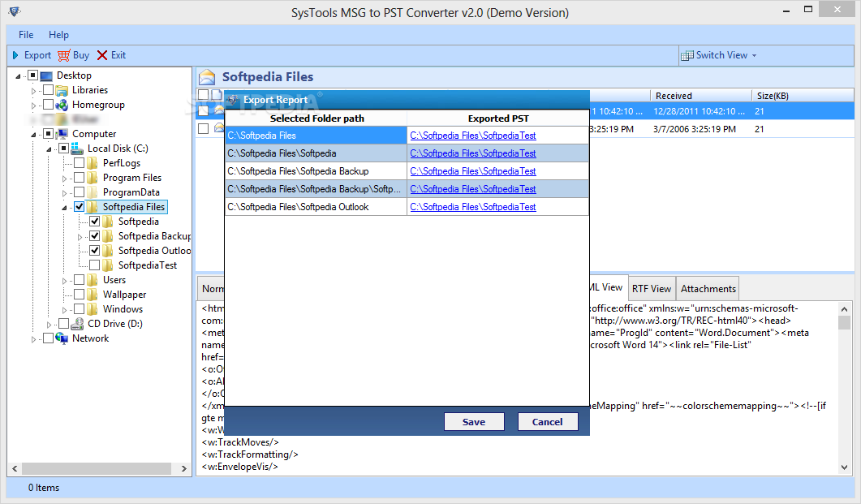Click the Wallpaper folder icon
This screenshot has height=504, width=861.
click(93, 295)
